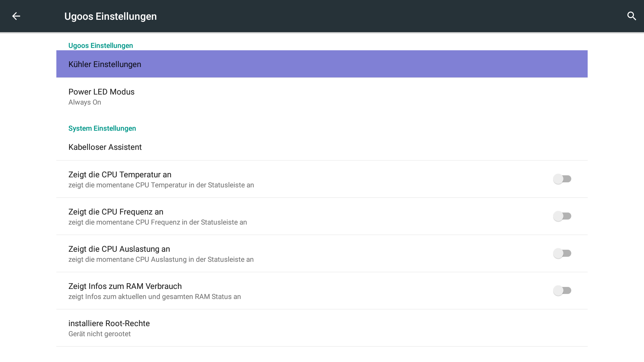Go back using the arrow icon

coord(16,16)
